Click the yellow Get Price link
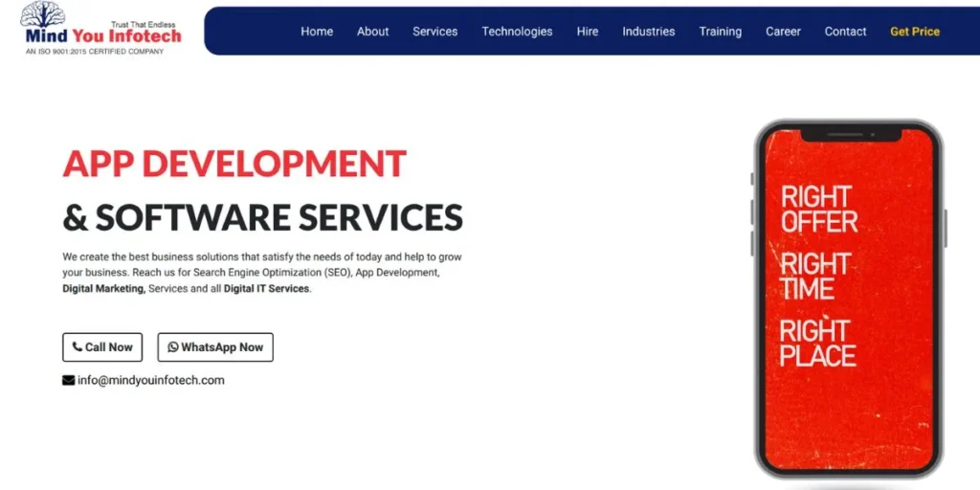Viewport: 980px width, 490px height. click(915, 32)
